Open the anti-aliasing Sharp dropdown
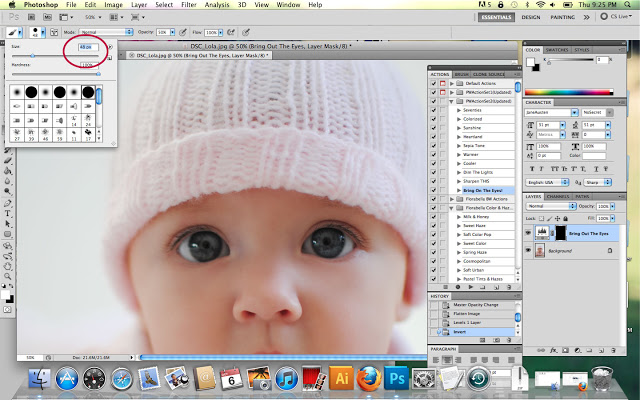The width and height of the screenshot is (640, 400). (x=598, y=182)
